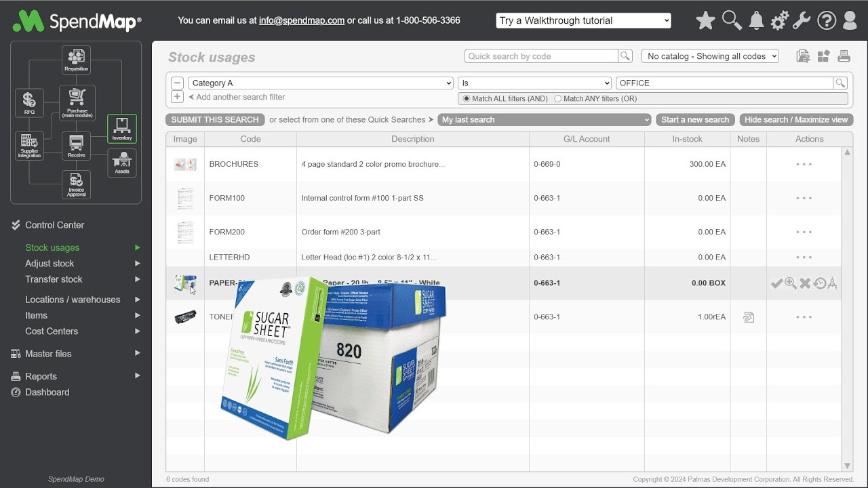Open the wrench tools icon

coord(802,20)
